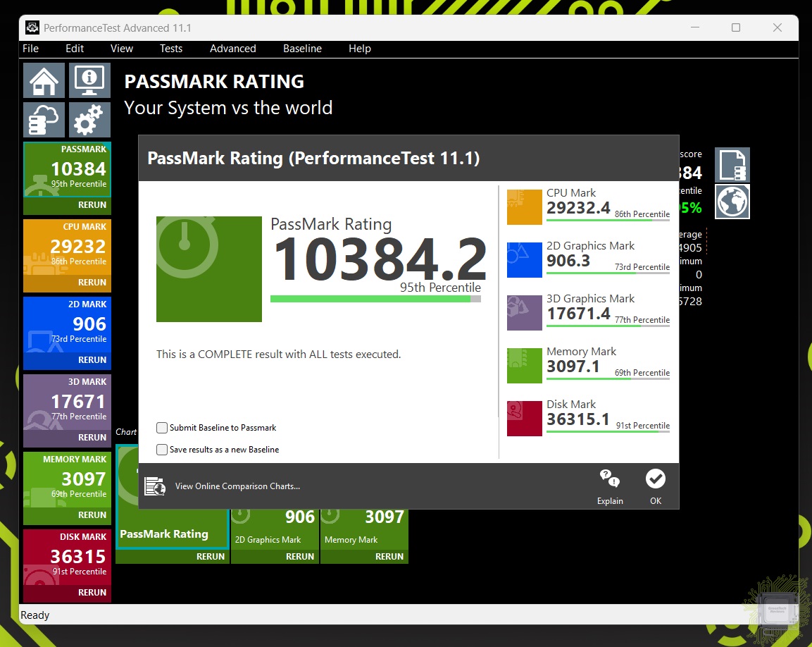Screen dimensions: 812x647
Task: Select the PASSMARK 10384 sidebar tile
Action: (68, 170)
